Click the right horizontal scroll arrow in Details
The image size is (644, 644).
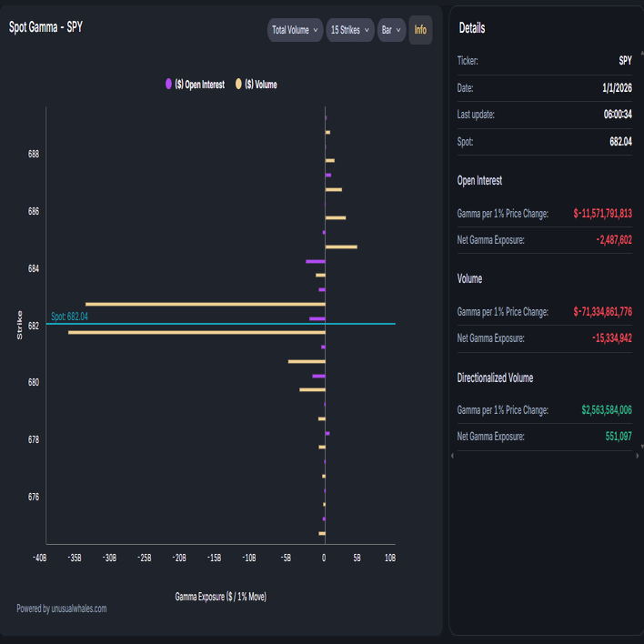point(638,456)
